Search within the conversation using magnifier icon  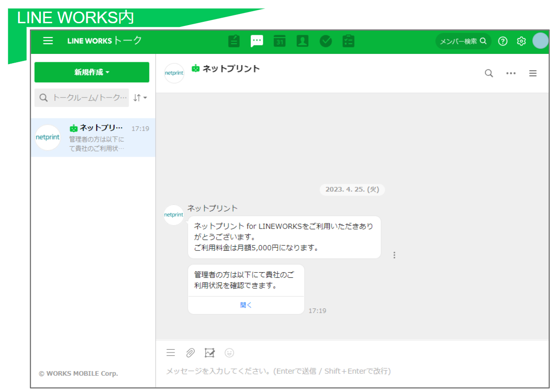pyautogui.click(x=489, y=73)
